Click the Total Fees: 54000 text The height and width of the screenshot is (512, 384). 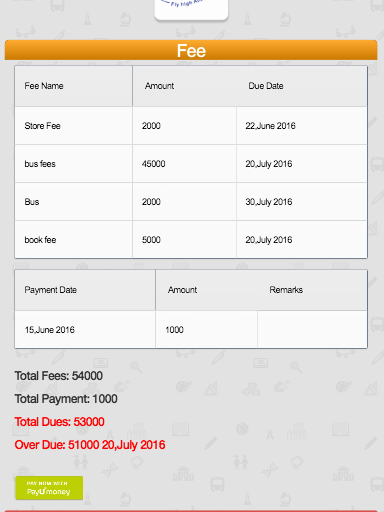[x=59, y=376]
